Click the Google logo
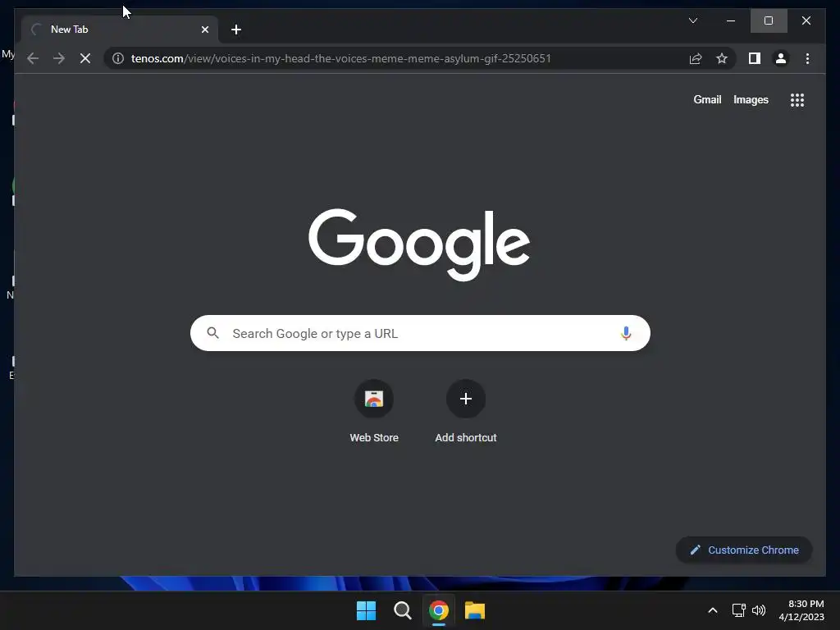The height and width of the screenshot is (630, 840). click(419, 244)
